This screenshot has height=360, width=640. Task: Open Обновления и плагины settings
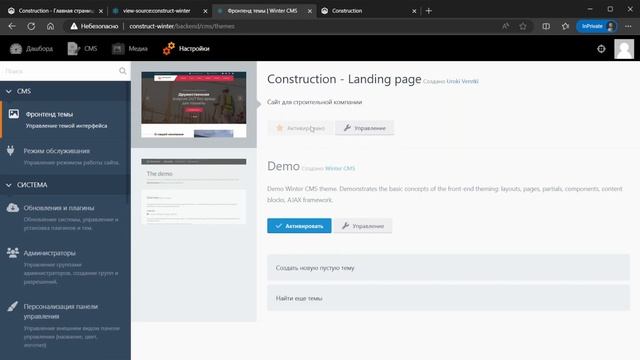coord(65,218)
